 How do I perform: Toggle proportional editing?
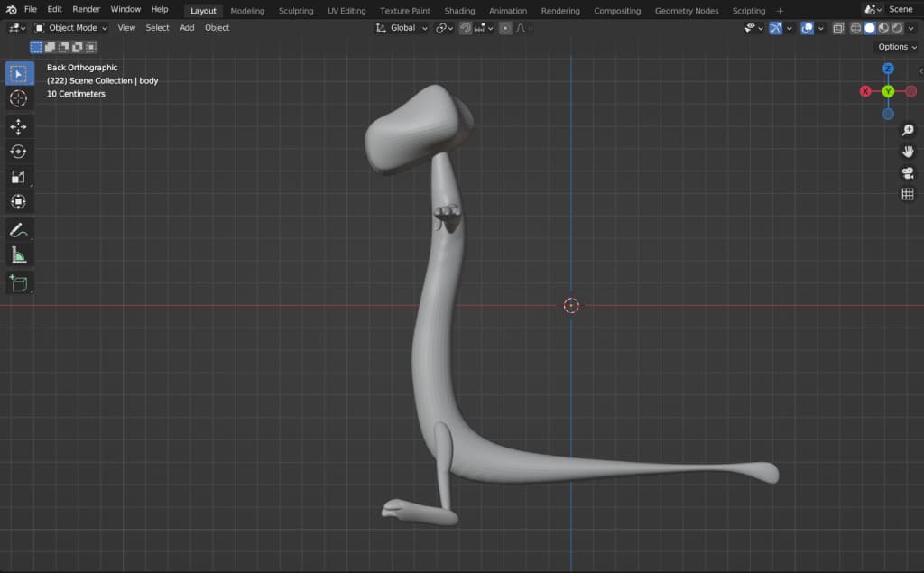(x=505, y=28)
